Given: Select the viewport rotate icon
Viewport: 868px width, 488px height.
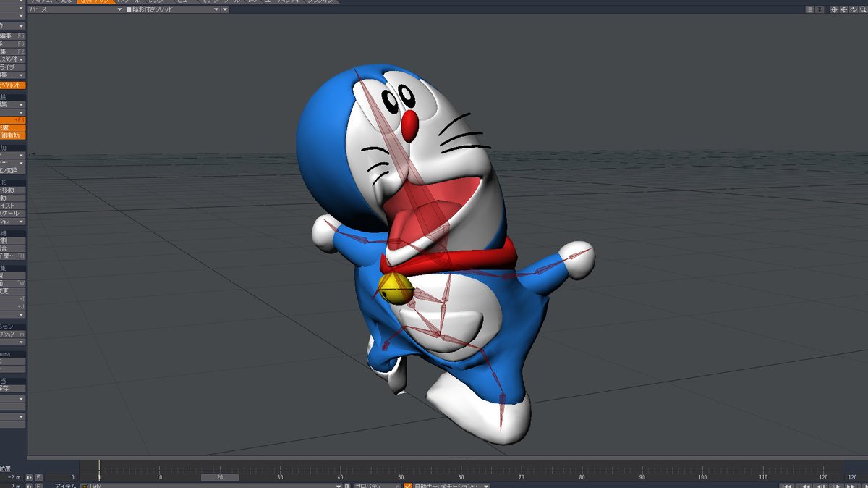Looking at the screenshot, I should click(x=854, y=9).
